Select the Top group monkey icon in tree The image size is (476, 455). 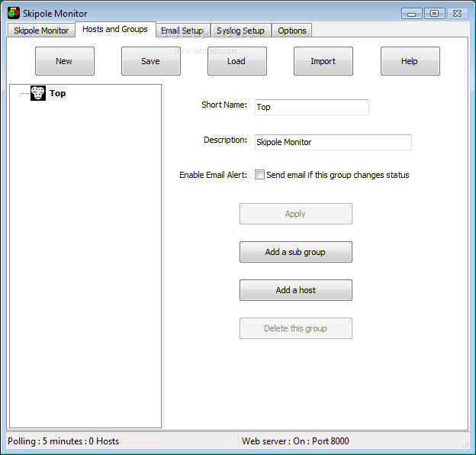pos(38,93)
